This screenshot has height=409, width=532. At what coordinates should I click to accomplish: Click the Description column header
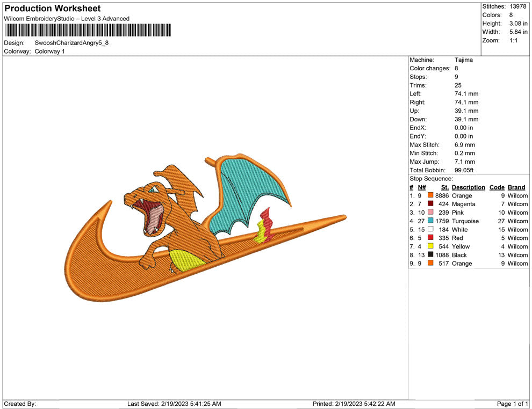pyautogui.click(x=468, y=187)
